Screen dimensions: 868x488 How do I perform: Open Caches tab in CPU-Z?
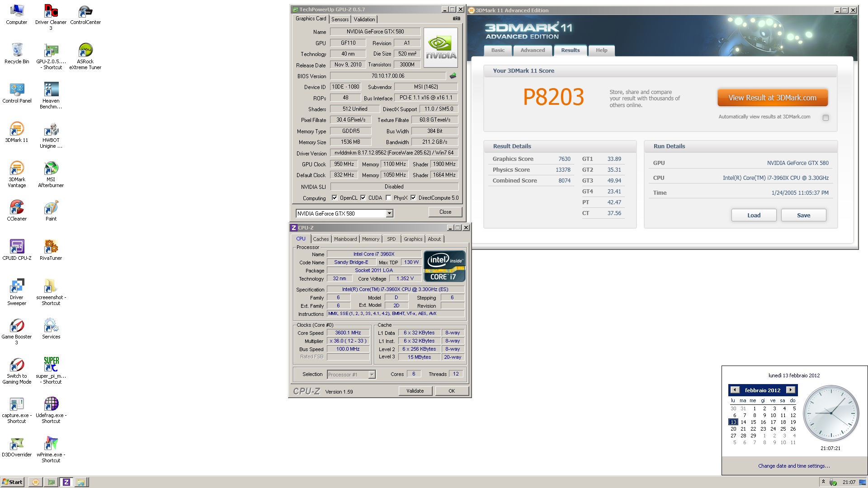[321, 239]
